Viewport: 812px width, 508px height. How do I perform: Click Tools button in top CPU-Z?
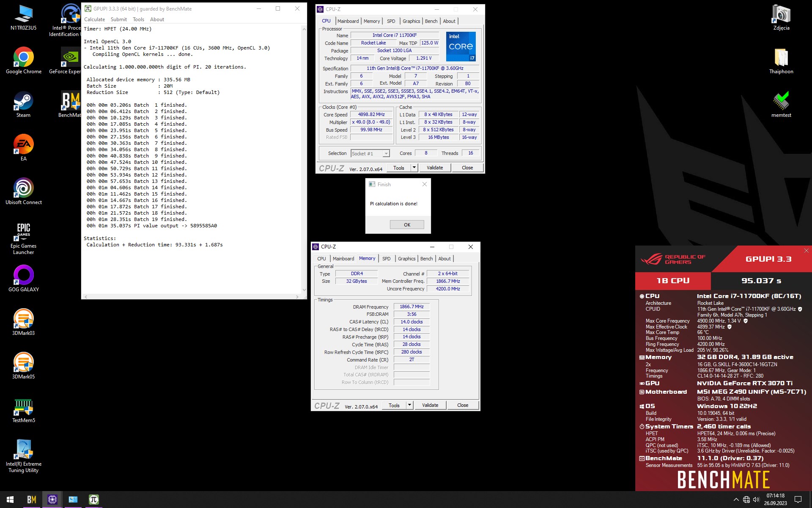399,168
